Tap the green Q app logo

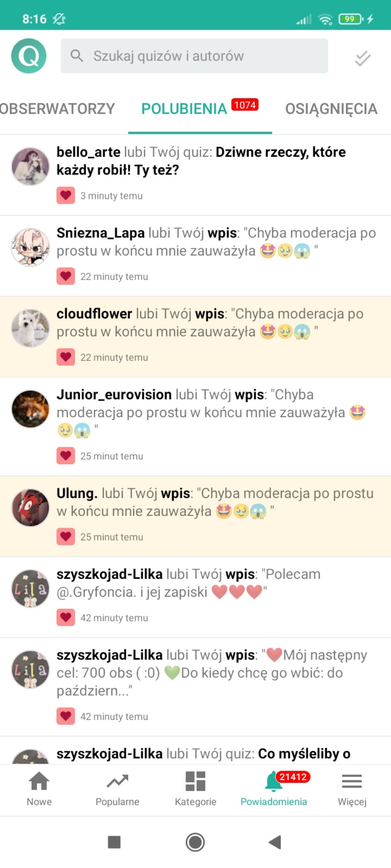click(x=29, y=56)
